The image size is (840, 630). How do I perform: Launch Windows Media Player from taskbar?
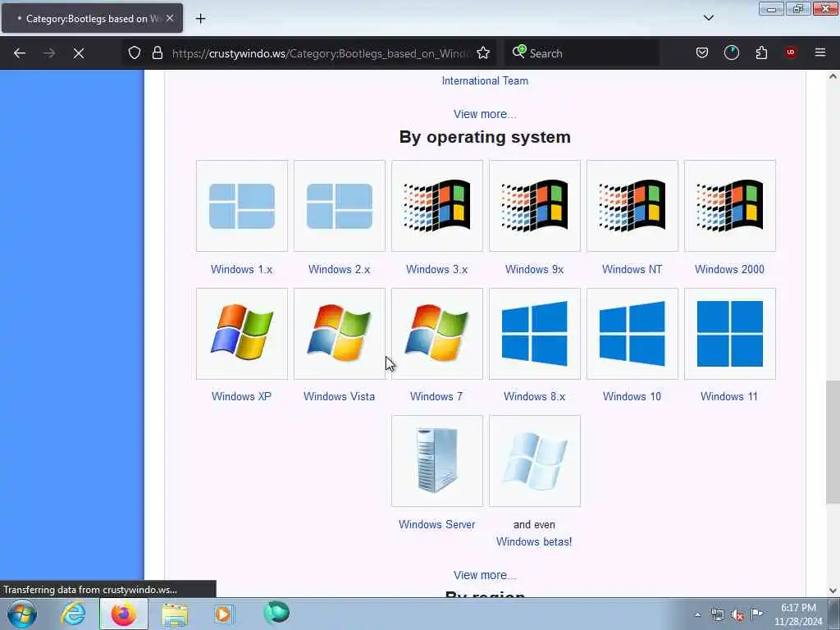click(223, 614)
